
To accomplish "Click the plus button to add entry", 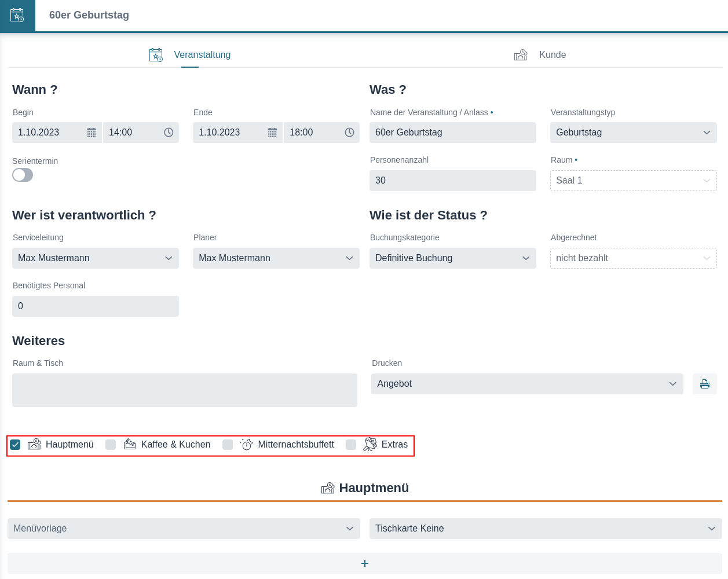I will [x=365, y=563].
